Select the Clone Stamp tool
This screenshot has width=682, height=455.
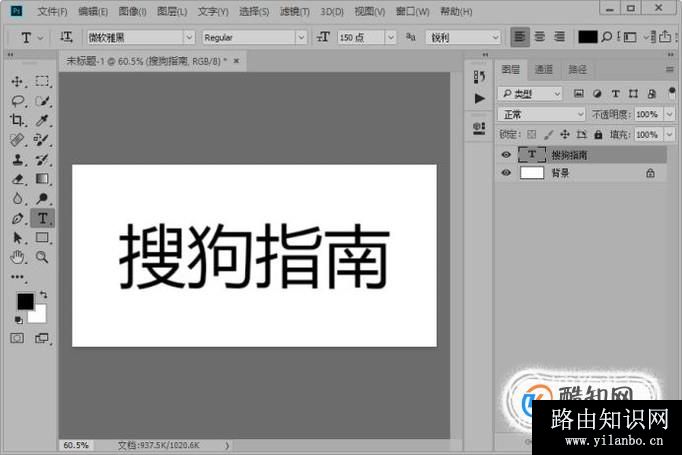coord(17,160)
